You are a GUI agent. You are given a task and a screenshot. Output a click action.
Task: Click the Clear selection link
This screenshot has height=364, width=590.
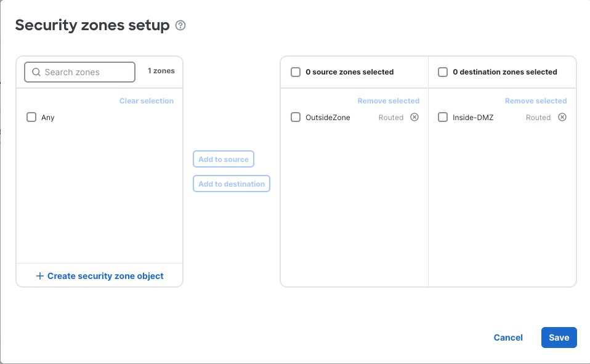(x=146, y=100)
